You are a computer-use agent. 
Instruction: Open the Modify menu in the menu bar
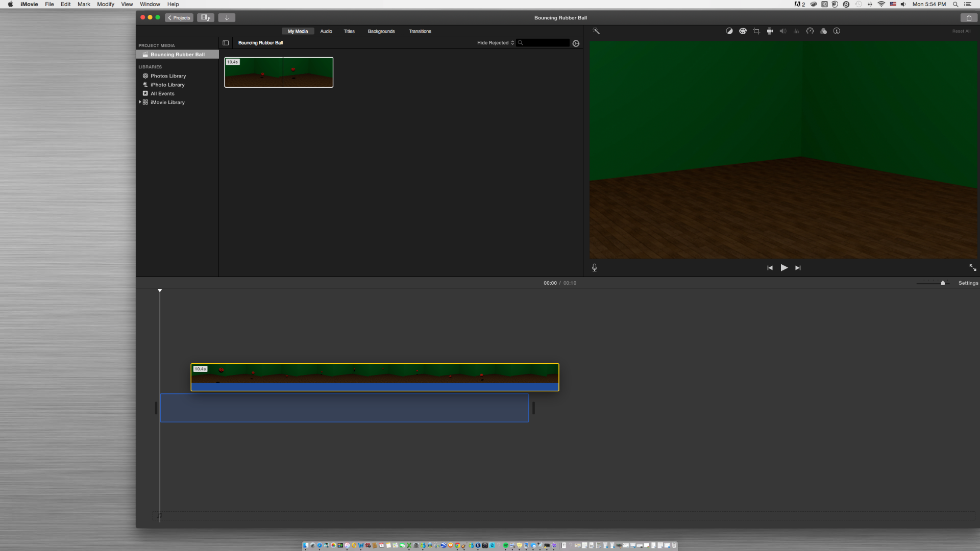click(x=105, y=4)
